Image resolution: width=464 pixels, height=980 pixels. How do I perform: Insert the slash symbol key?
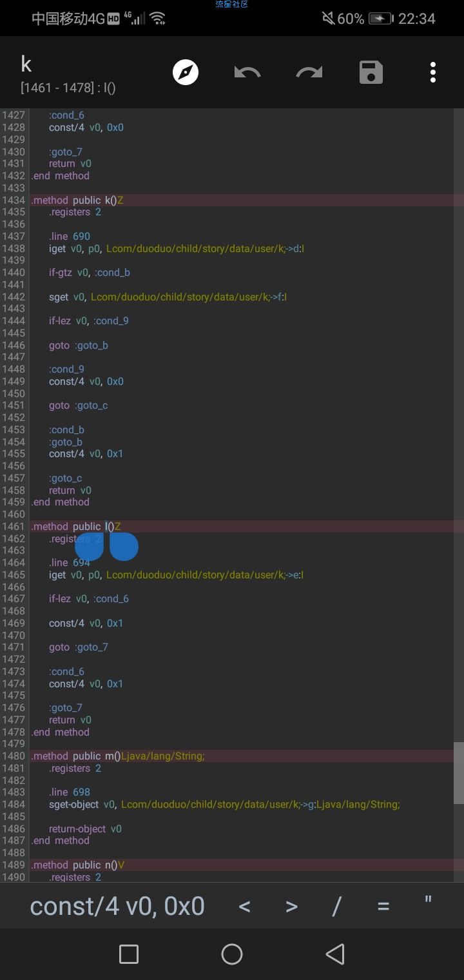[x=336, y=906]
